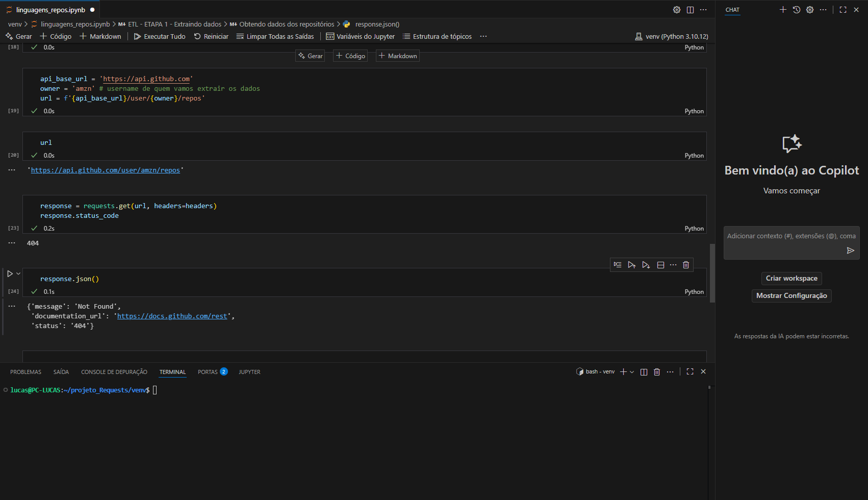Screen dimensions: 868x500
Task: Open docs.github.com/rest link in output
Action: [172, 316]
